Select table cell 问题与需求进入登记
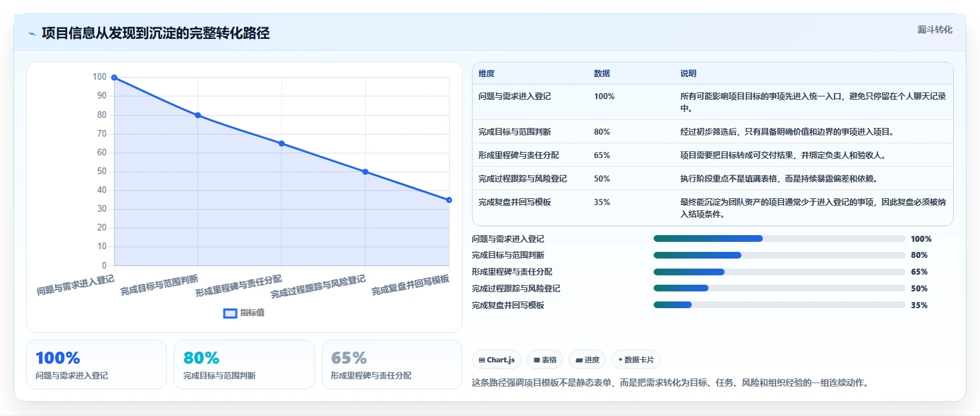This screenshot has width=980, height=416. point(515,96)
